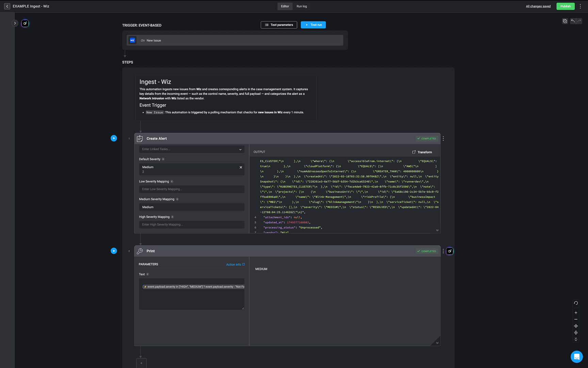The height and width of the screenshot is (368, 588).
Task: Open the top-right more options menu
Action: click(x=580, y=6)
